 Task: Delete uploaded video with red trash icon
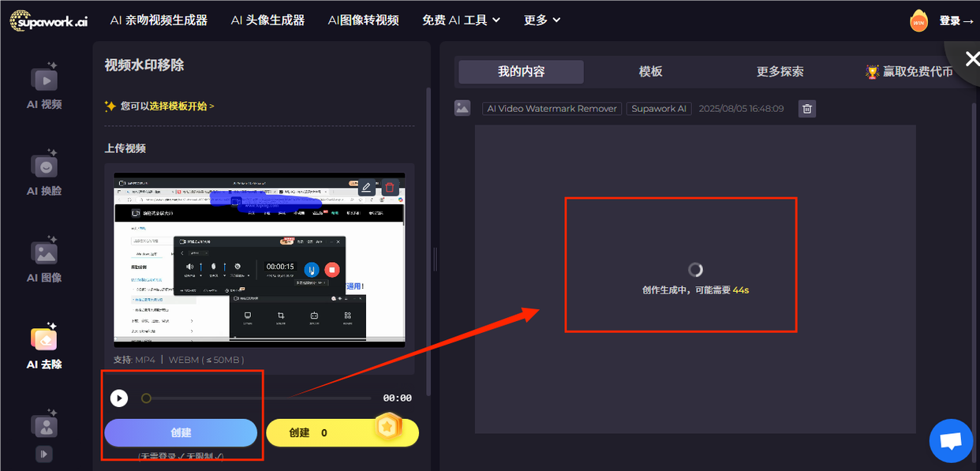click(x=389, y=188)
